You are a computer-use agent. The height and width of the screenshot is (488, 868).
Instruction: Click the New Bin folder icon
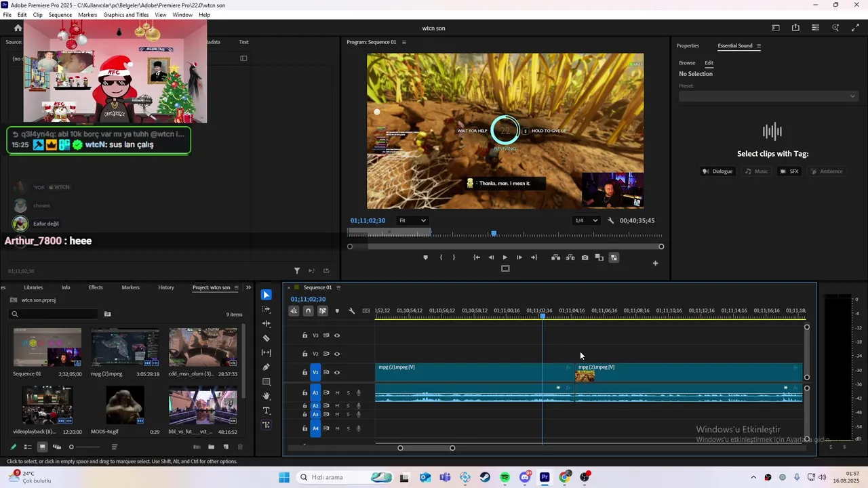click(211, 447)
